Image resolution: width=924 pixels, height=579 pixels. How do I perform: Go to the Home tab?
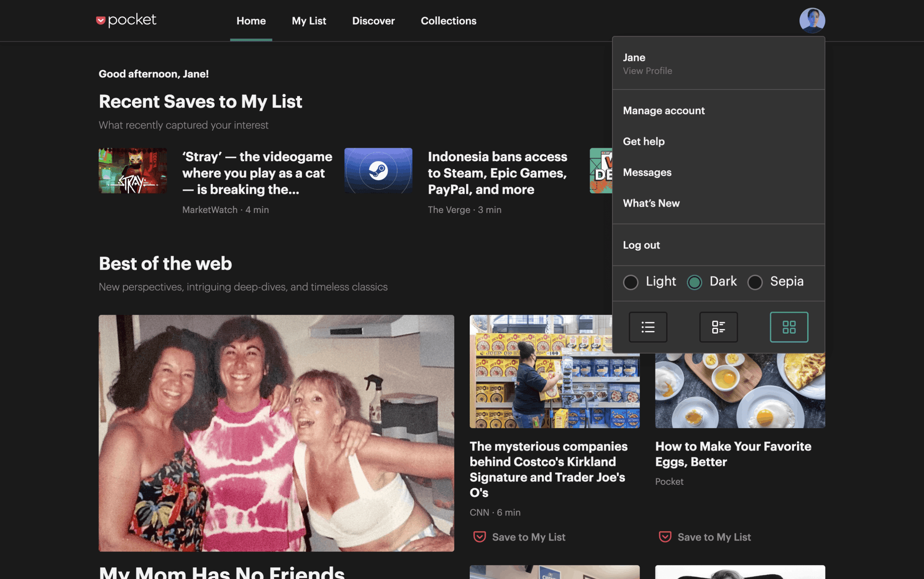(251, 21)
